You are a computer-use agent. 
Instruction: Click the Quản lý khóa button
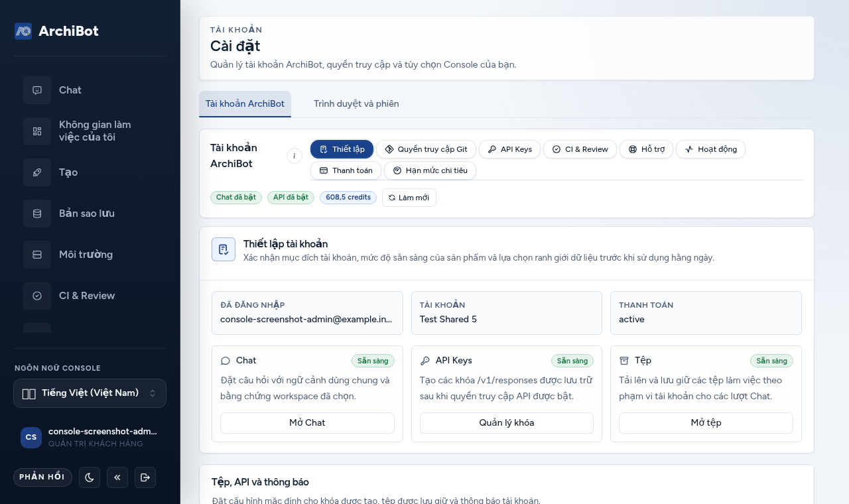(x=507, y=423)
